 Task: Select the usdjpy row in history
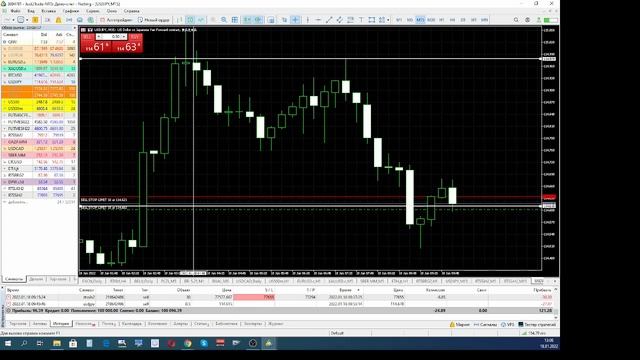point(280,304)
